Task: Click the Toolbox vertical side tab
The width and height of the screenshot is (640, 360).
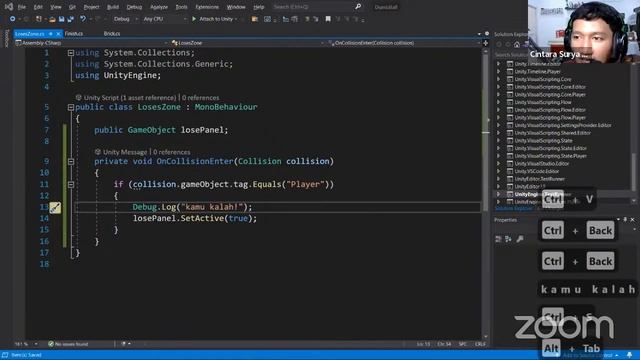Action: pos(6,38)
